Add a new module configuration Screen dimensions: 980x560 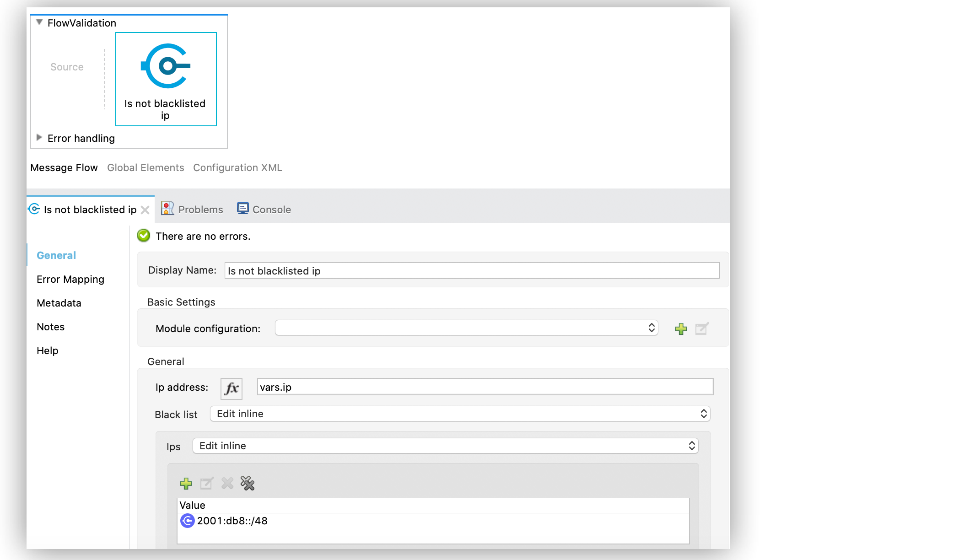(681, 328)
